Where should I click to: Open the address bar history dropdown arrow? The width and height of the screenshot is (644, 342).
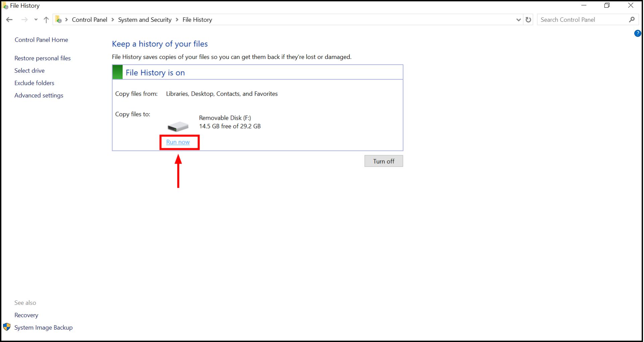[518, 19]
